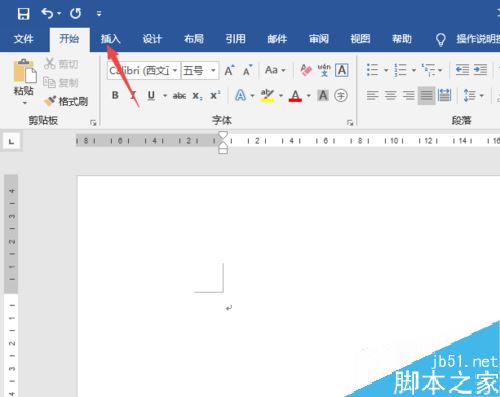Toggle Bold formatting

(x=115, y=96)
